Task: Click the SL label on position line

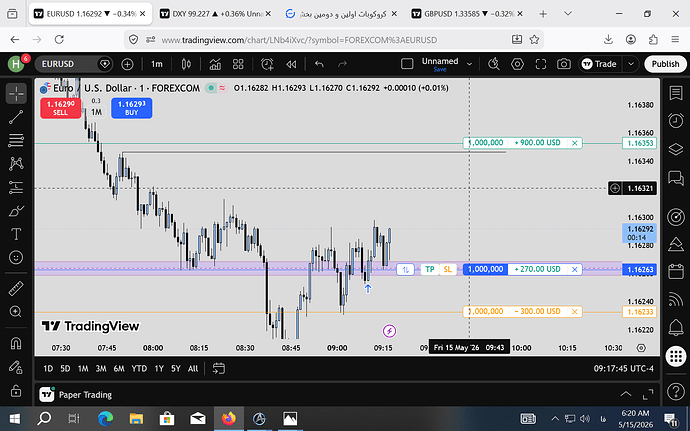Action: click(448, 269)
